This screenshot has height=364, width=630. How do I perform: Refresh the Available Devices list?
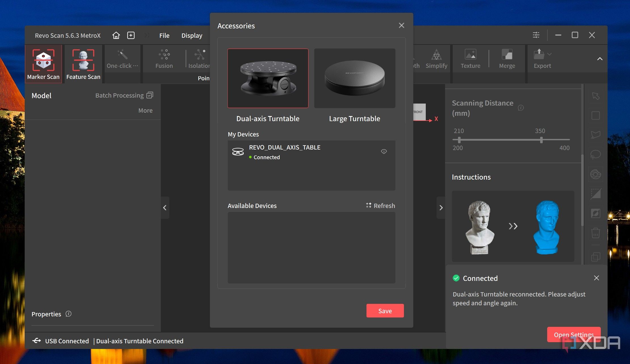click(x=380, y=205)
